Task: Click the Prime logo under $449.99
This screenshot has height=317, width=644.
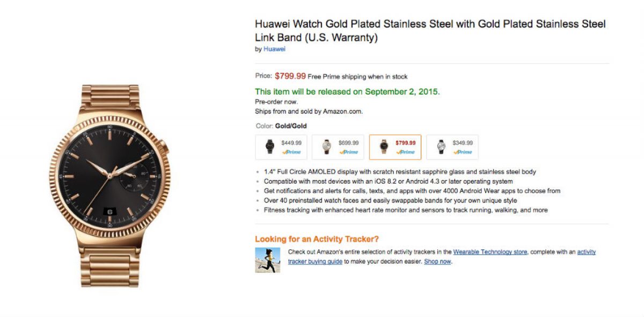Action: click(x=291, y=152)
